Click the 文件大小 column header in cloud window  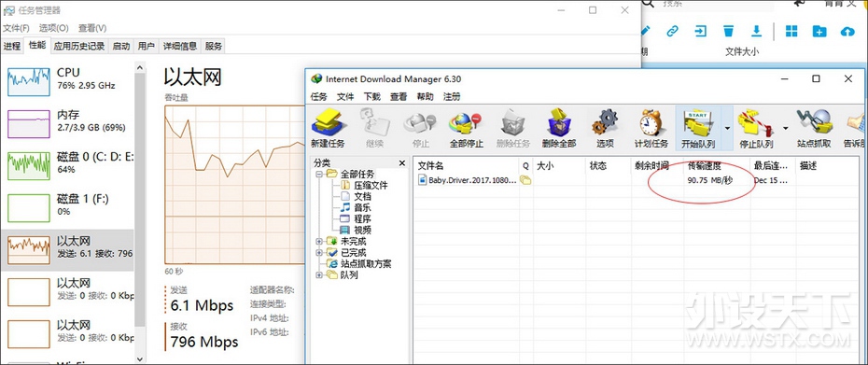point(742,51)
